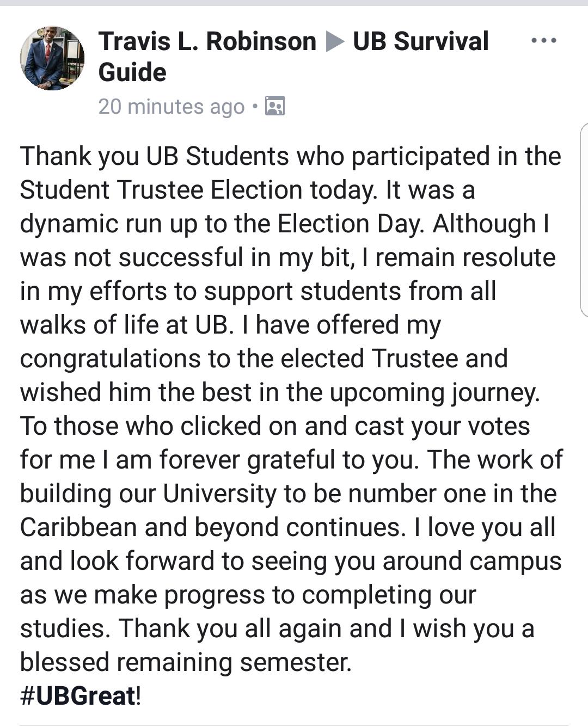588x727 pixels.
Task: Tap the word Caribbean in the post
Action: 78,527
